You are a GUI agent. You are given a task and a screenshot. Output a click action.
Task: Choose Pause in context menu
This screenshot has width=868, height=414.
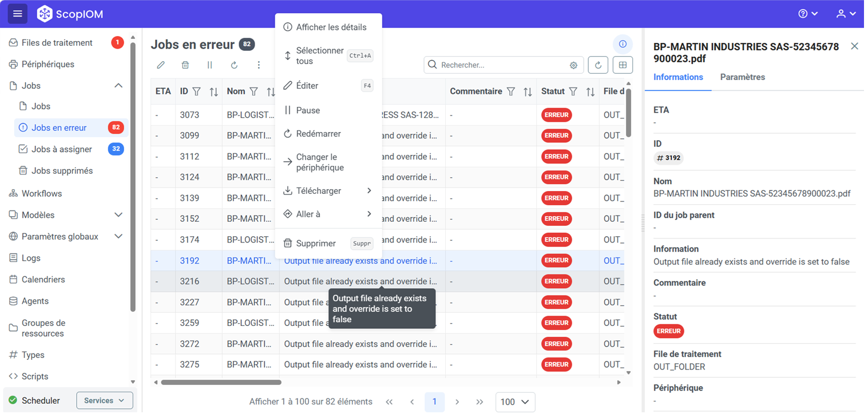pos(328,110)
